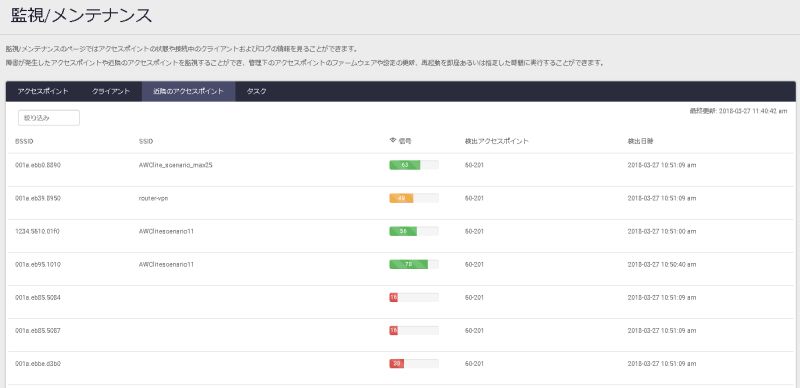Select the 近隣のアクセスポイント tab

click(x=188, y=91)
